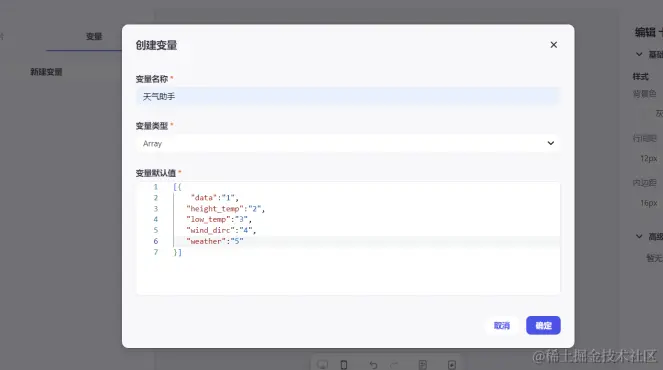Click the "low_temp":"3" code line
Image resolution: width=663 pixels, height=370 pixels.
pos(219,219)
